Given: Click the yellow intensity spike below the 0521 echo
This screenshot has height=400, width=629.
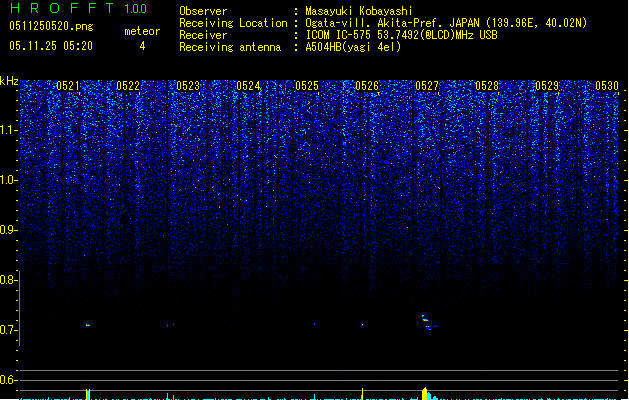Looking at the screenshot, I should (88, 394).
